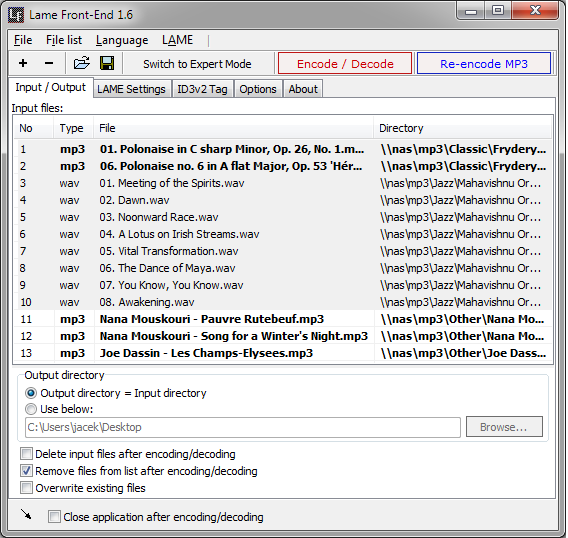The width and height of the screenshot is (568, 538).
Task: Open the LAME menu
Action: point(178,40)
